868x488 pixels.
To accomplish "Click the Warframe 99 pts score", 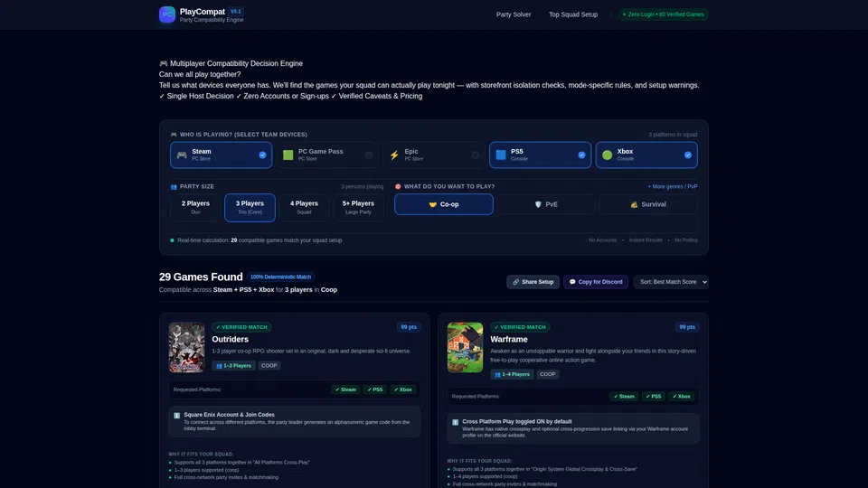I will [x=687, y=327].
